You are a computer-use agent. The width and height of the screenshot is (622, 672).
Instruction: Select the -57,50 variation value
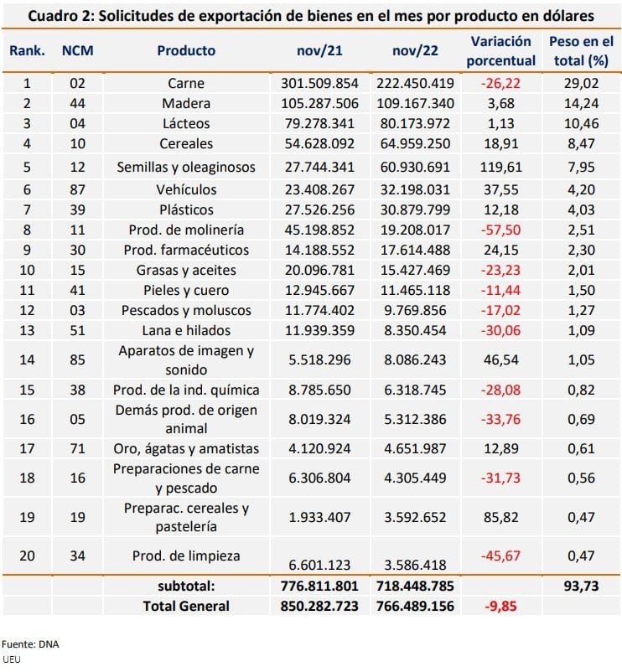click(x=500, y=230)
